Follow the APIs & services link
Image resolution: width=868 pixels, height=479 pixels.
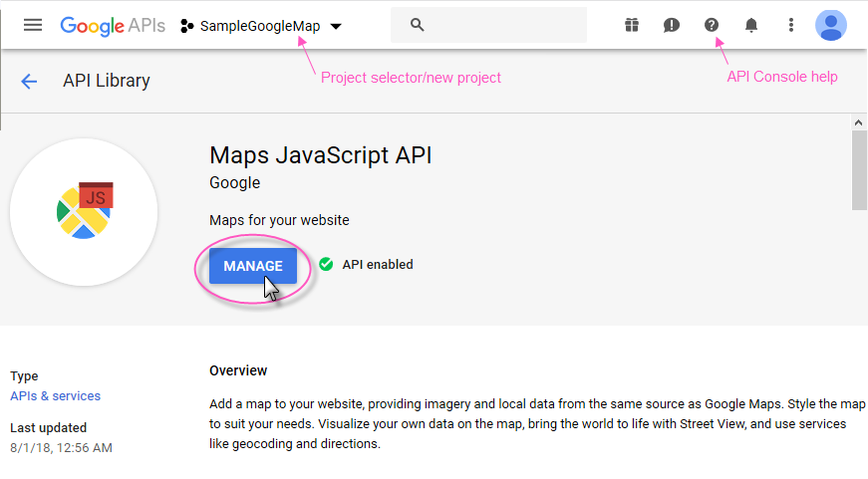[x=56, y=396]
